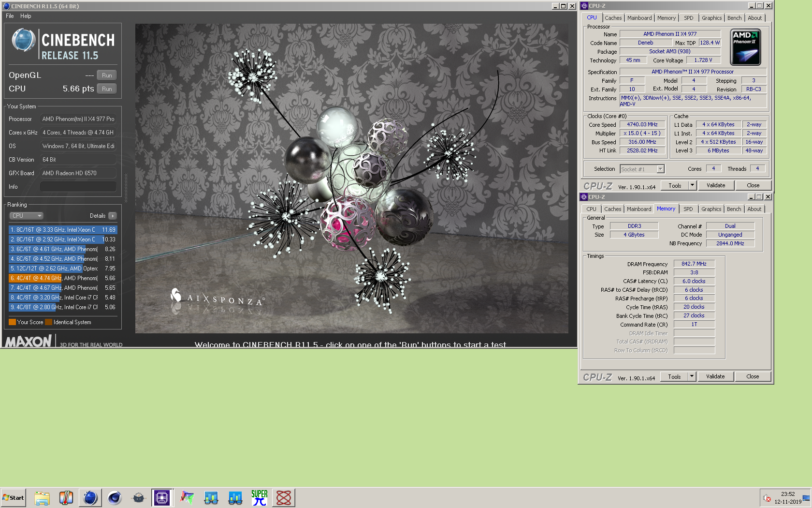Expand the Tools arrow in the lower CPU-Z window

692,376
